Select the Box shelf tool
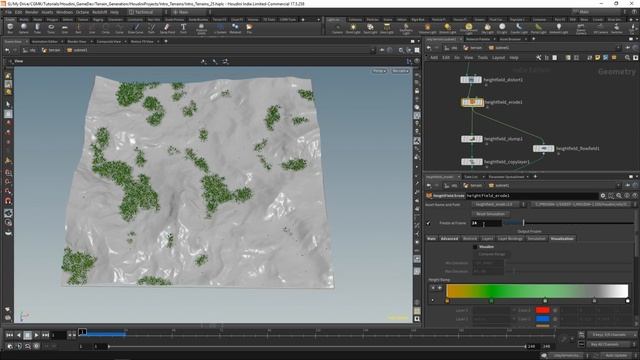Image resolution: width=640 pixels, height=360 pixels. tap(10, 28)
